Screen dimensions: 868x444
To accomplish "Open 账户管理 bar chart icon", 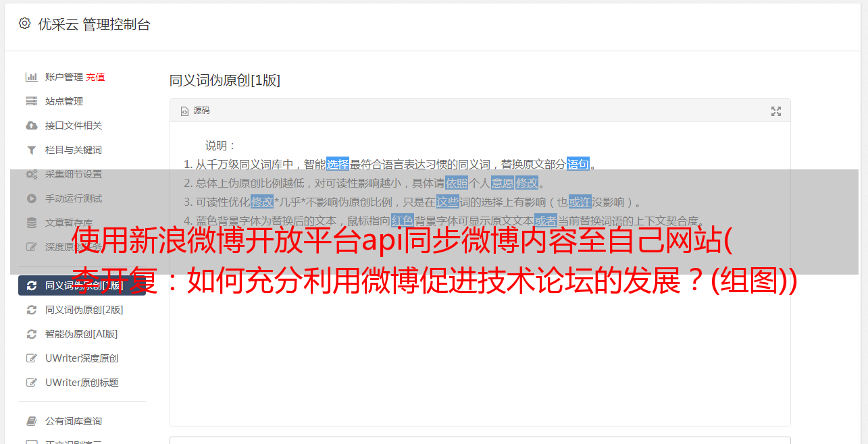I will pos(31,77).
